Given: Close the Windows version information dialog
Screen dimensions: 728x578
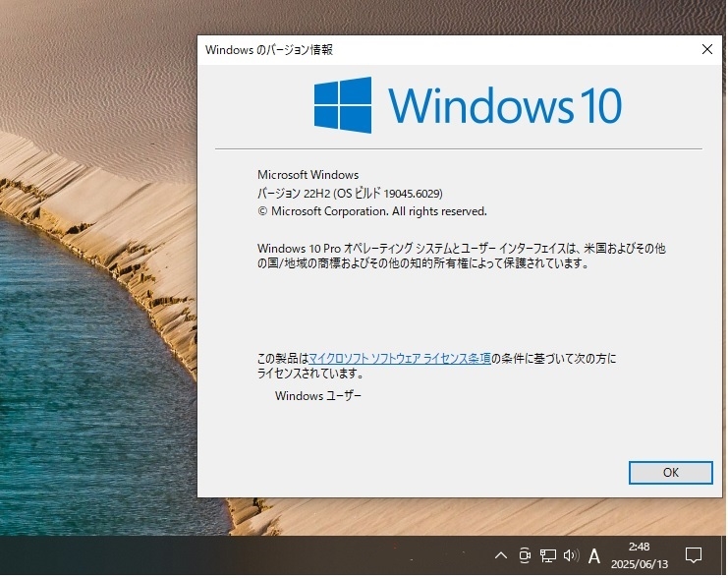Looking at the screenshot, I should [x=706, y=49].
